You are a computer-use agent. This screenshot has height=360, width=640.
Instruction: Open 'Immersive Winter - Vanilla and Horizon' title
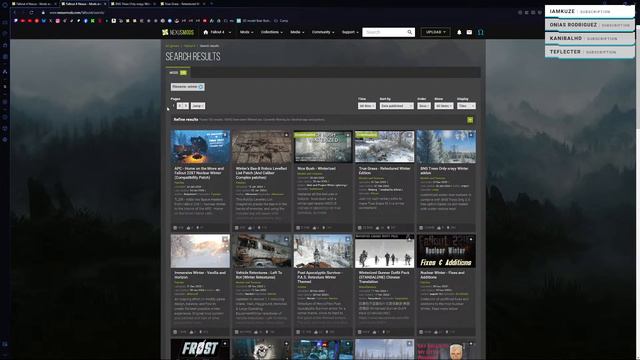coord(200,275)
